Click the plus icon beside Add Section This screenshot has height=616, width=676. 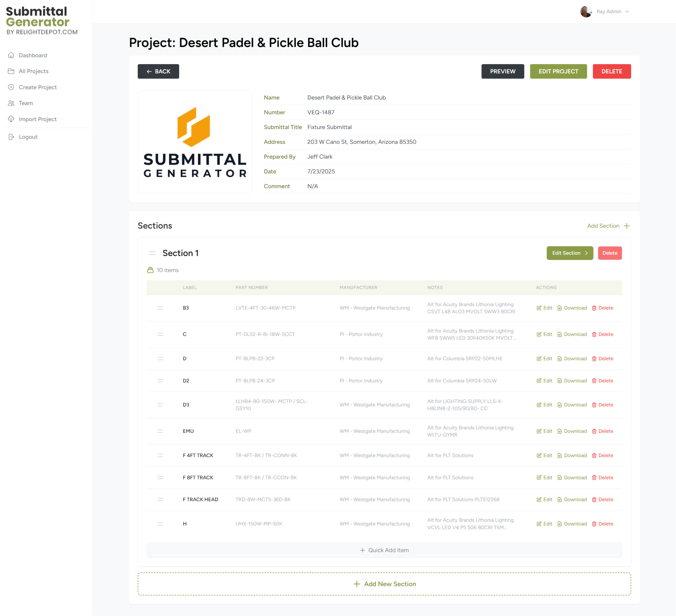point(627,226)
